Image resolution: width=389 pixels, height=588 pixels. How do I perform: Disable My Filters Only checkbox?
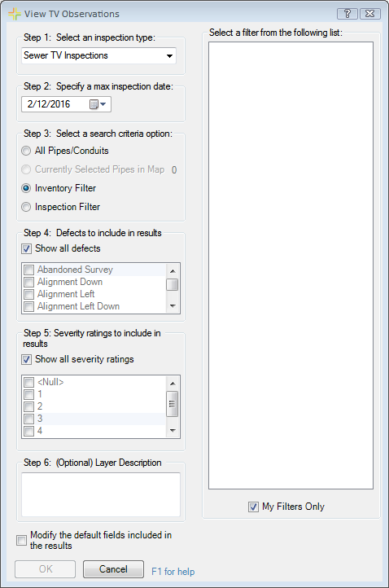pos(253,507)
